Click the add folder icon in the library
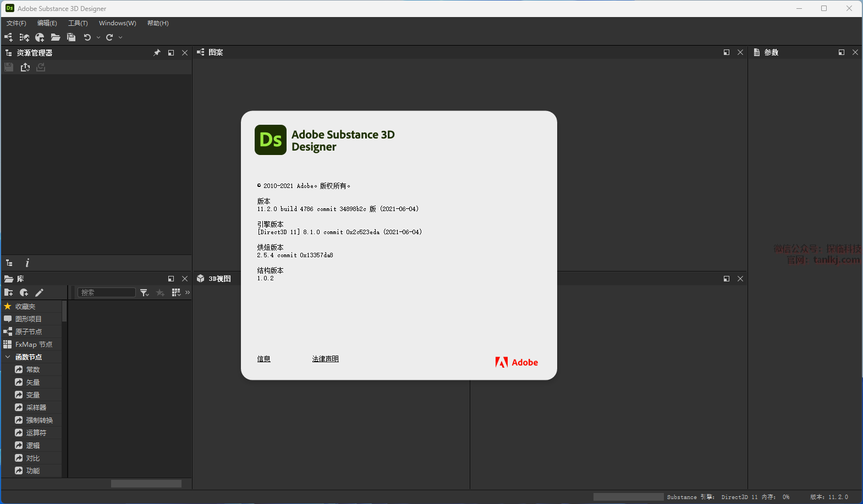 coord(8,292)
